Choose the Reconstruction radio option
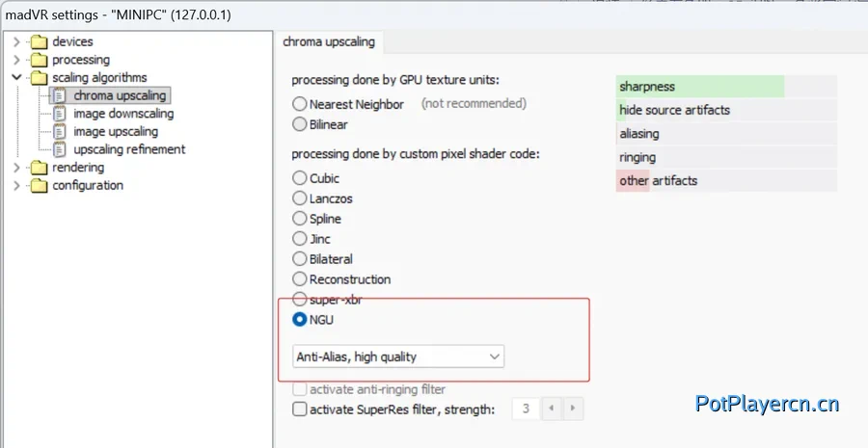 point(300,279)
